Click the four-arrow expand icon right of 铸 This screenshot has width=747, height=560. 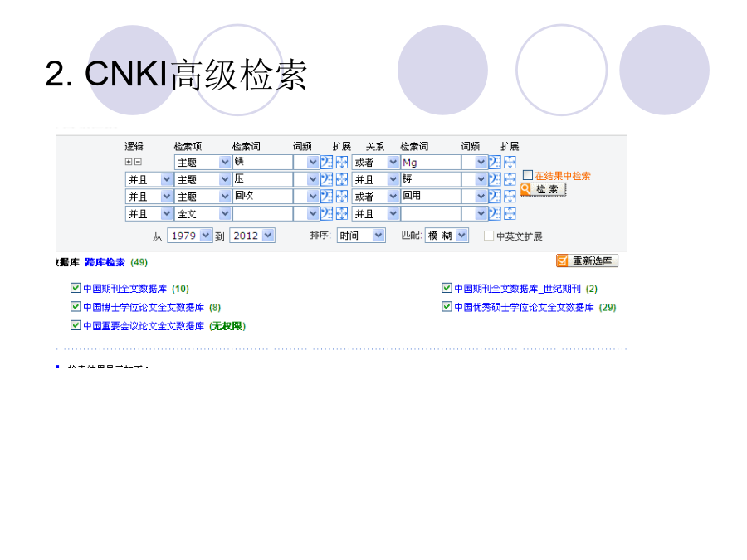click(510, 179)
